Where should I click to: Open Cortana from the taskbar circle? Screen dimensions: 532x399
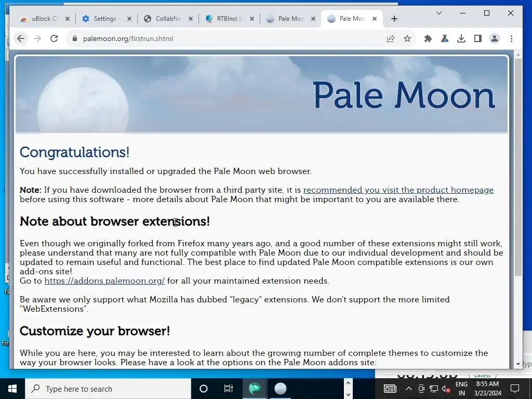pos(204,389)
